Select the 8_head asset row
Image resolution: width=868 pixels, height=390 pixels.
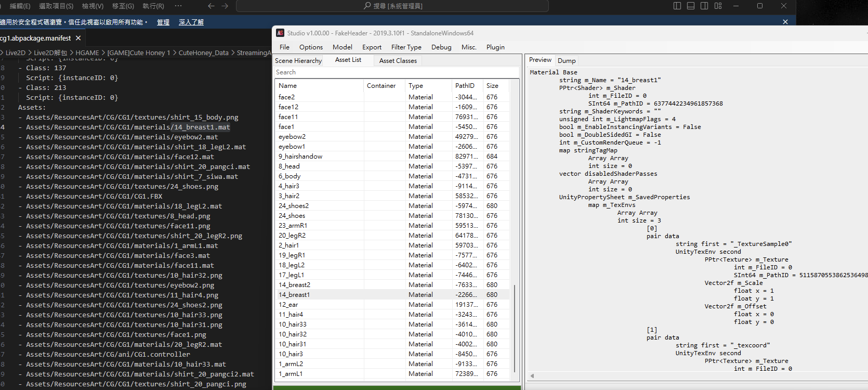click(x=392, y=166)
